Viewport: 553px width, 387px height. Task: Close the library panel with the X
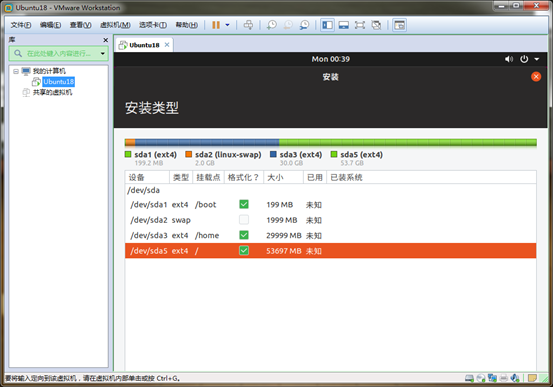[x=105, y=40]
